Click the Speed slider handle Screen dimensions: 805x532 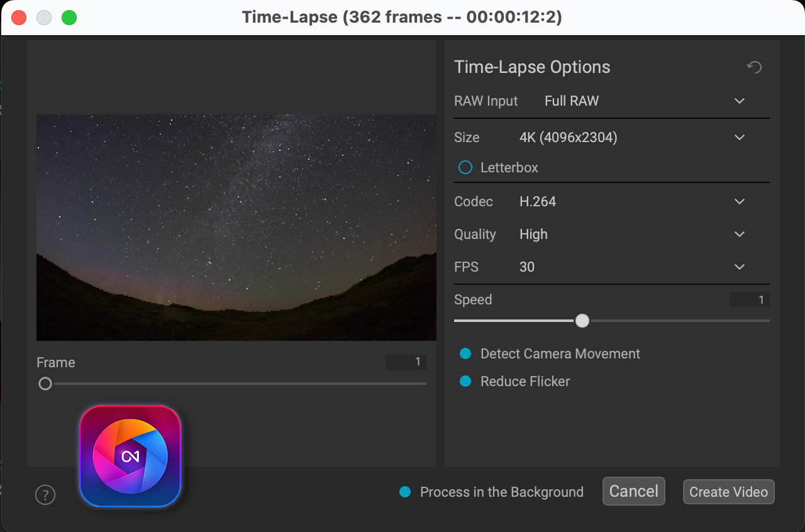point(582,321)
